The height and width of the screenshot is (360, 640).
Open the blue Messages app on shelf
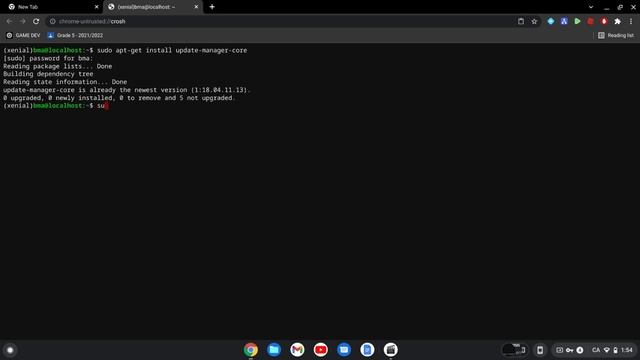344,350
